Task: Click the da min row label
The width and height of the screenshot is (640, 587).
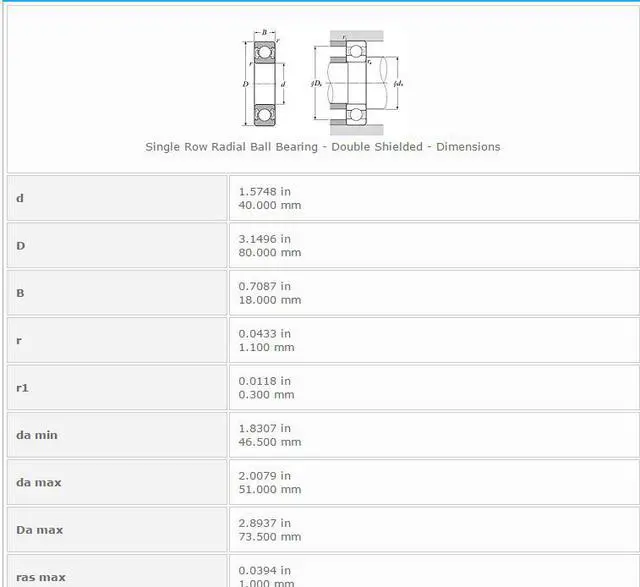Action: point(117,435)
